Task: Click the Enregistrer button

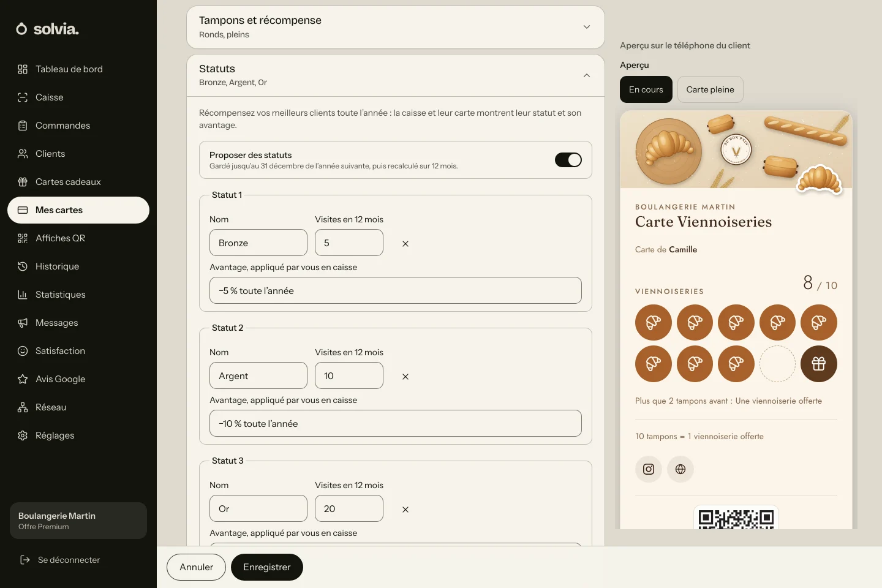Action: coord(267,567)
